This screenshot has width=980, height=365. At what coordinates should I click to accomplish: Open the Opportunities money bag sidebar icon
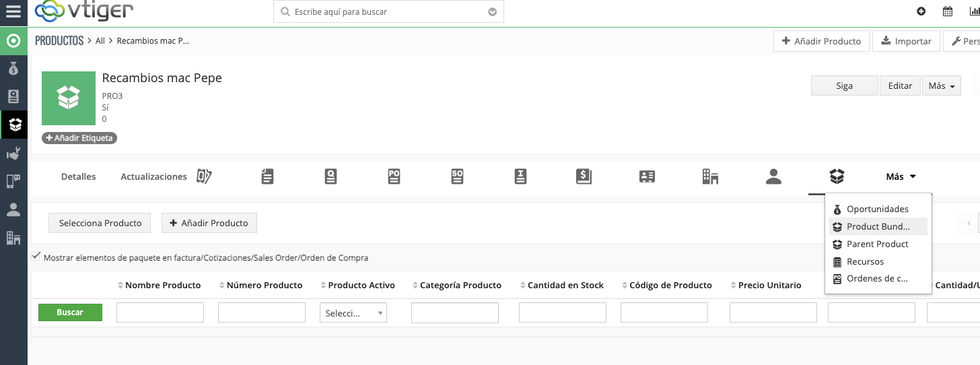click(13, 69)
